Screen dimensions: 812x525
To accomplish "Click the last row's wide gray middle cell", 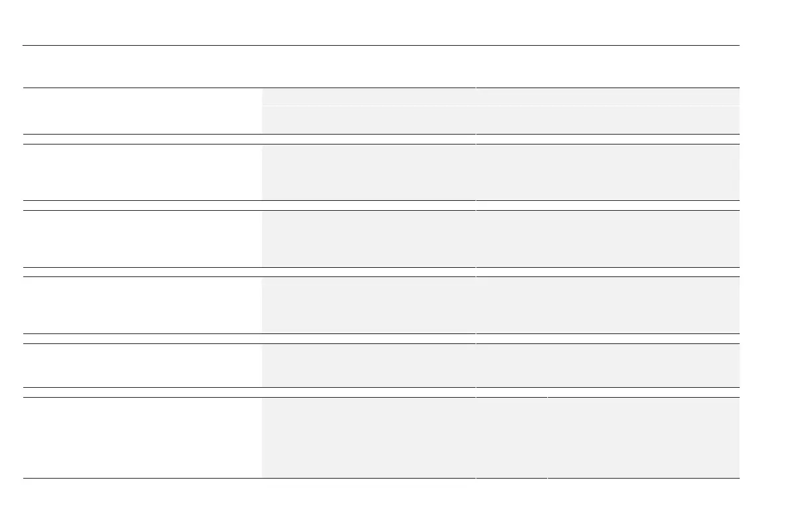I will tap(369, 437).
